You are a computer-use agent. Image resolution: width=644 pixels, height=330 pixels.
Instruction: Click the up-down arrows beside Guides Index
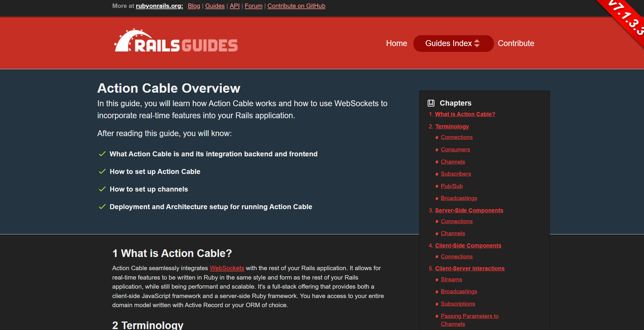click(477, 43)
